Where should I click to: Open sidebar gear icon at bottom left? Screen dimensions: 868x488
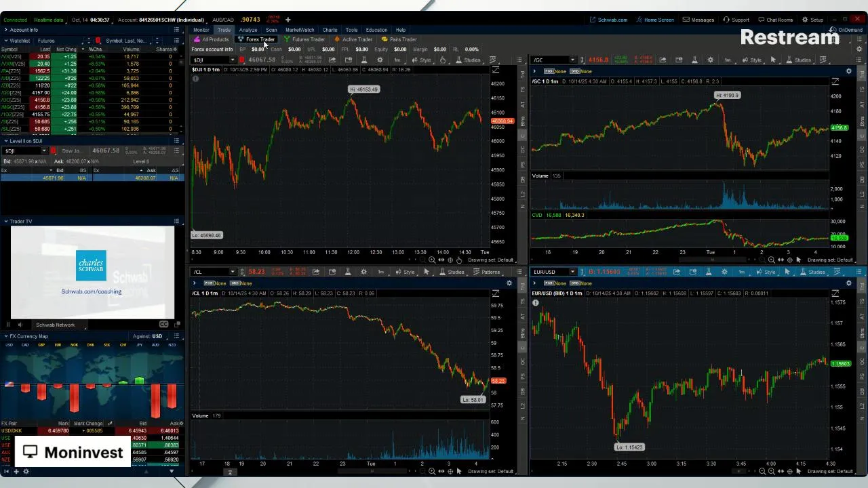coord(26,471)
